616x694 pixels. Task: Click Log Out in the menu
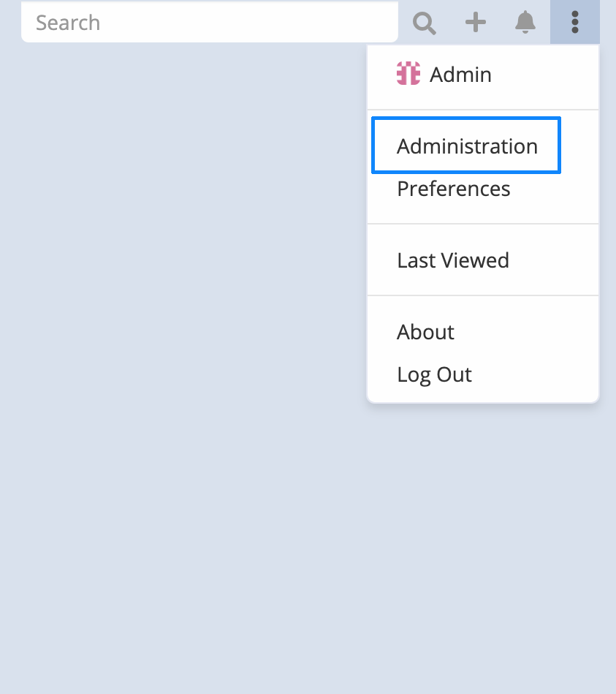click(434, 374)
